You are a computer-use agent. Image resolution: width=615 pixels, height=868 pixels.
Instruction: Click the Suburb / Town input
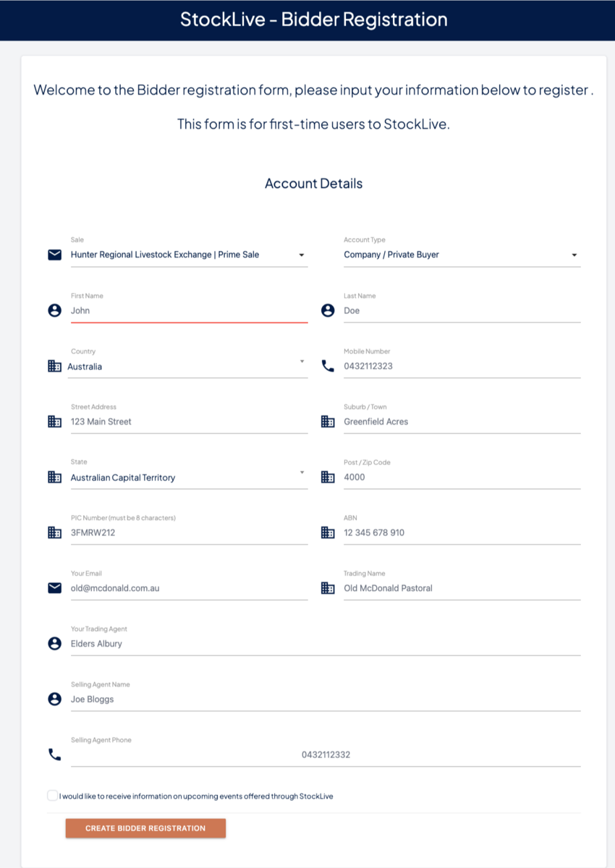point(461,422)
